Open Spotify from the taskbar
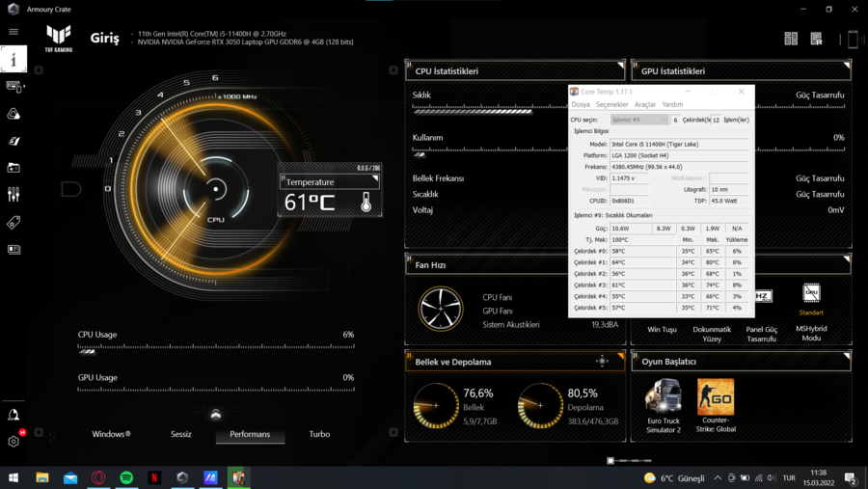Screen dimensions: 868x489 point(126,477)
